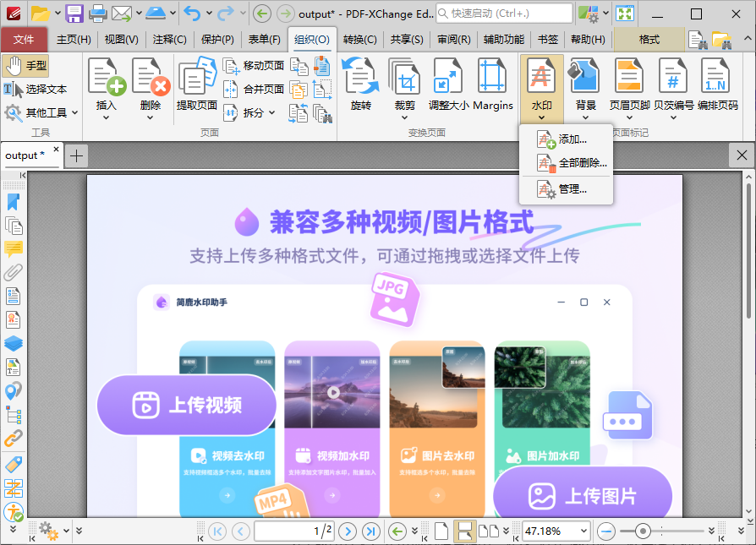Click the zoom slider handle
This screenshot has height=545, width=756.
pyautogui.click(x=644, y=531)
